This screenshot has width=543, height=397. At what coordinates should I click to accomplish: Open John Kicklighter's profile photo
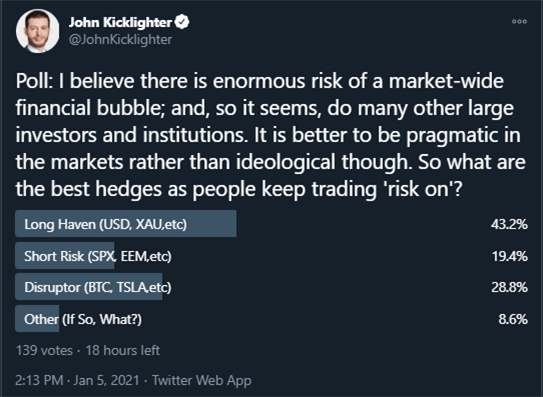click(37, 31)
